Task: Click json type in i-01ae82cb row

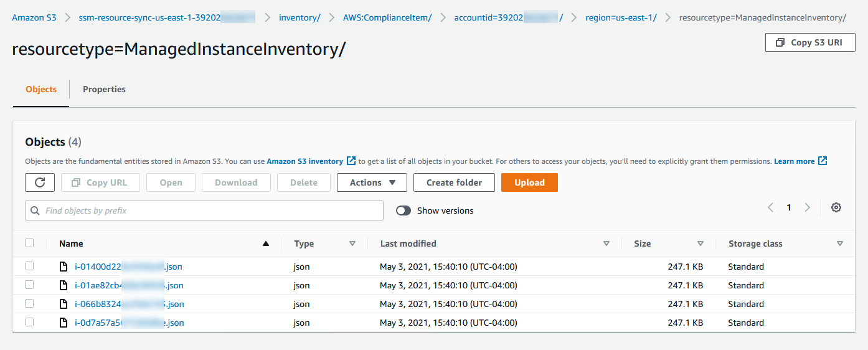Action: pyautogui.click(x=301, y=285)
